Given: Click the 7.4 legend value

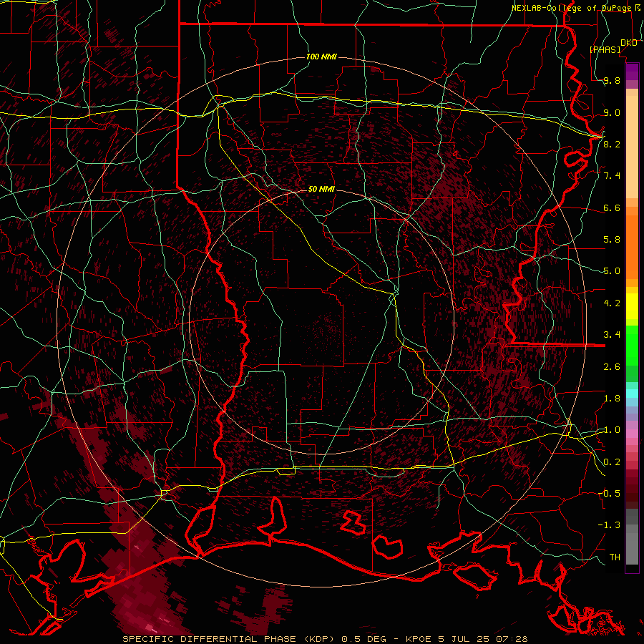Looking at the screenshot, I should pyautogui.click(x=612, y=176).
